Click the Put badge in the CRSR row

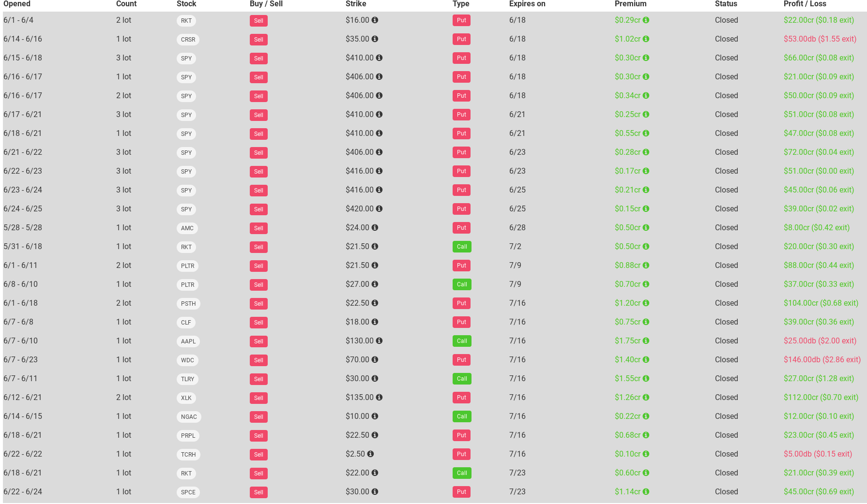461,39
